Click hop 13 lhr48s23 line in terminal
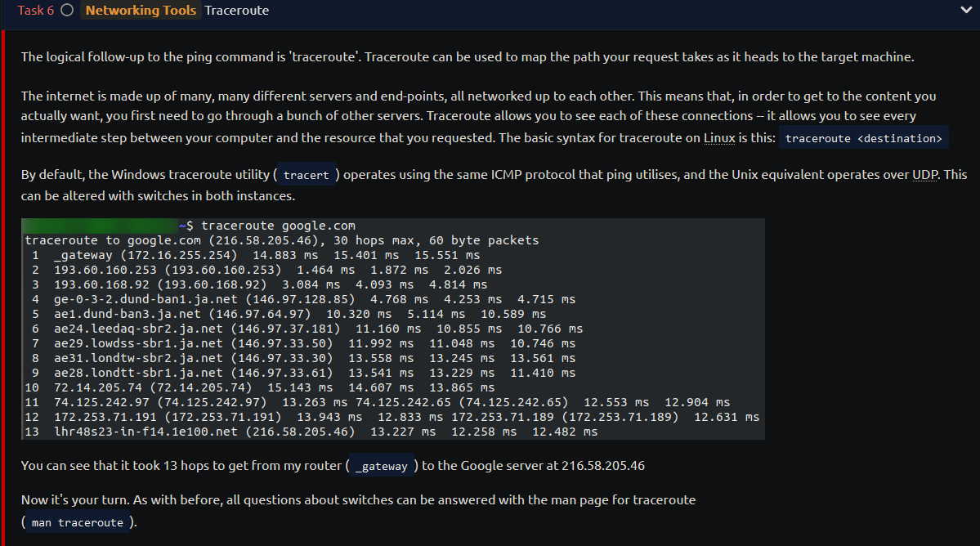Viewport: 980px width, 546px height. click(x=311, y=432)
